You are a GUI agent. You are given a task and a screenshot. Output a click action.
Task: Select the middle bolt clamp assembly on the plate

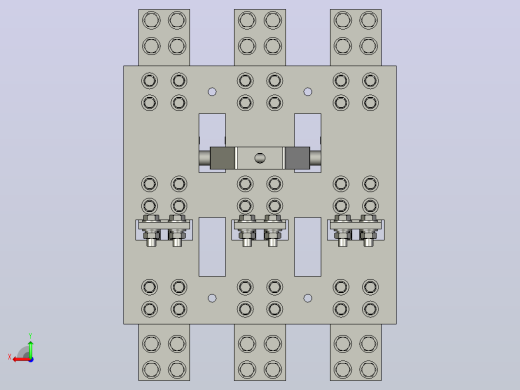260,230
